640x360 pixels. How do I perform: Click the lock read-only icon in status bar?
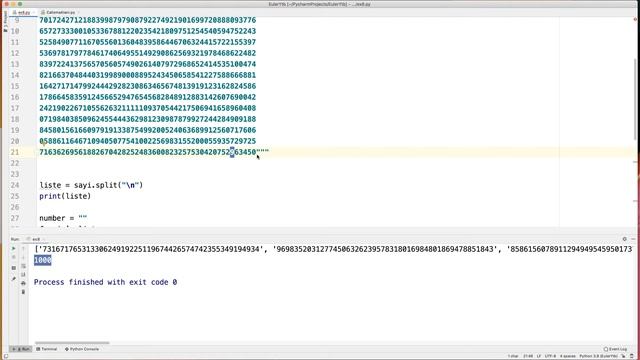pos(623,356)
